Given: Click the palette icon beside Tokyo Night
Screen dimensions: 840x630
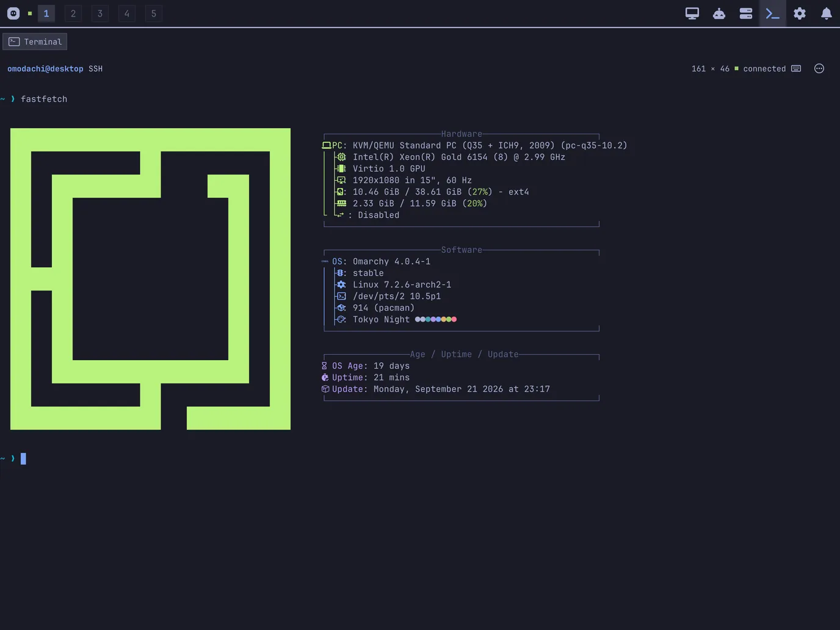Looking at the screenshot, I should tap(341, 319).
